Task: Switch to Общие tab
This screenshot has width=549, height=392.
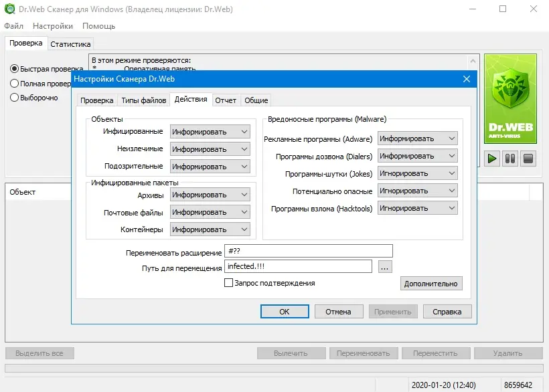Action: click(x=256, y=100)
